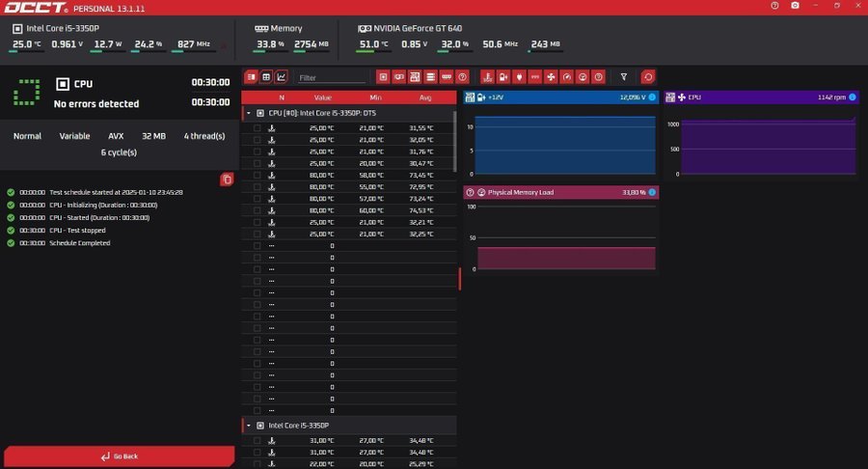This screenshot has width=868, height=469.
Task: Tick checkbox for row averaging 31,76 °C
Action: [x=257, y=152]
